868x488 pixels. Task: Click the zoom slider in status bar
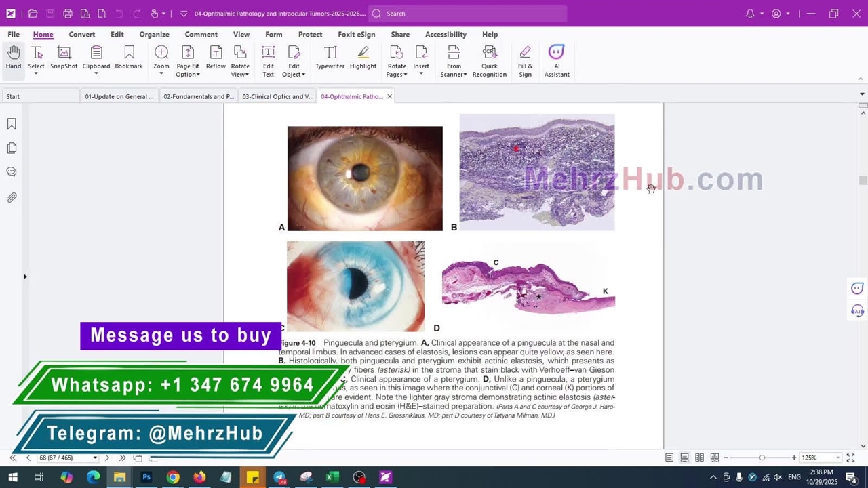click(x=762, y=458)
